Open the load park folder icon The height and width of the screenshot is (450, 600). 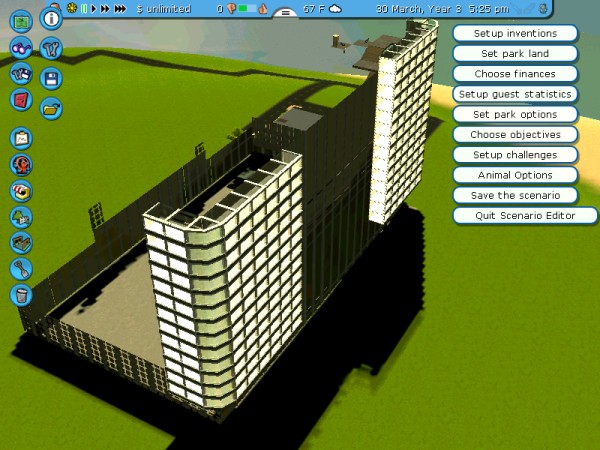coord(51,109)
